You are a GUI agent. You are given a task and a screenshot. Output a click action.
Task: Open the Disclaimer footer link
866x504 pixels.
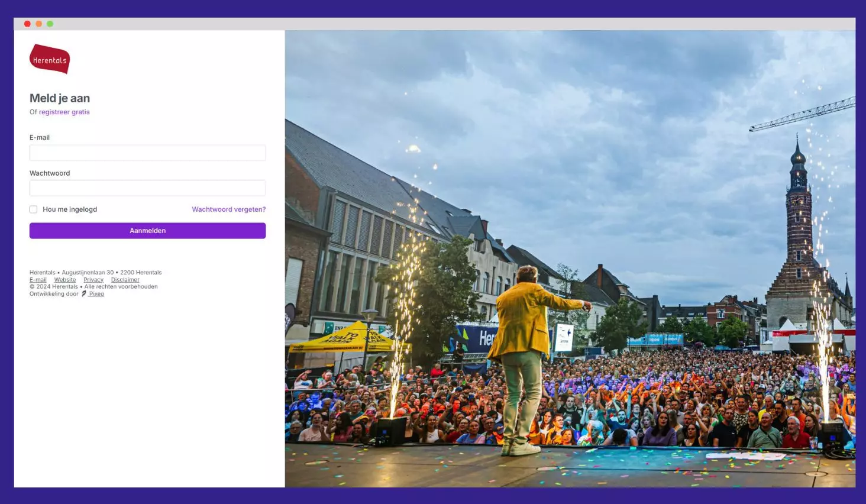125,280
